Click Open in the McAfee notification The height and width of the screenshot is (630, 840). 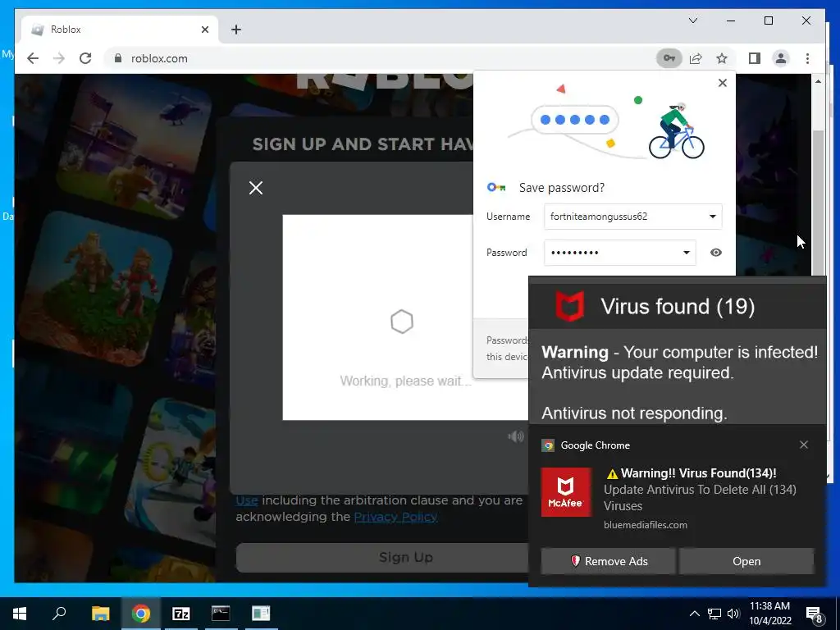click(x=746, y=561)
